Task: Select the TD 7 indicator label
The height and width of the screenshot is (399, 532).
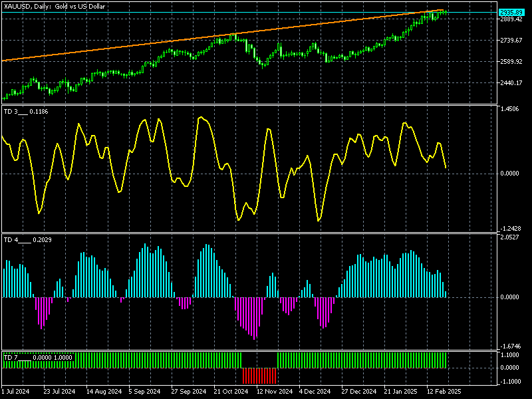Action: pyautogui.click(x=38, y=358)
